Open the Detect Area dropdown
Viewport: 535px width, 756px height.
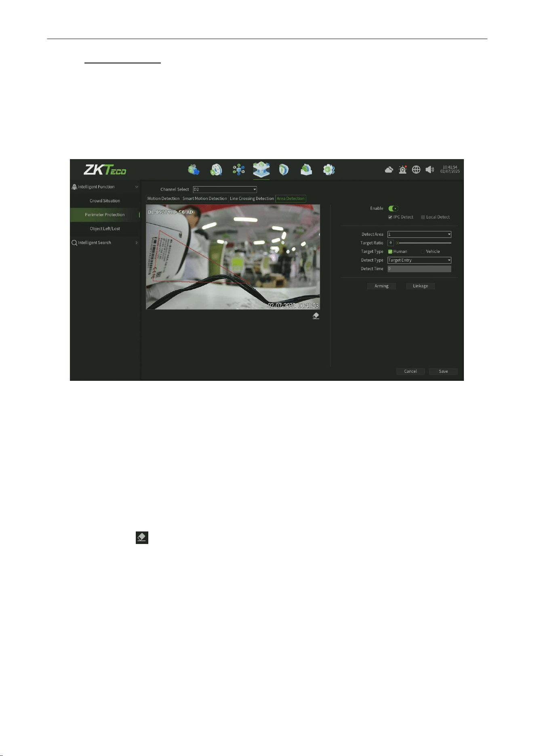(x=419, y=234)
